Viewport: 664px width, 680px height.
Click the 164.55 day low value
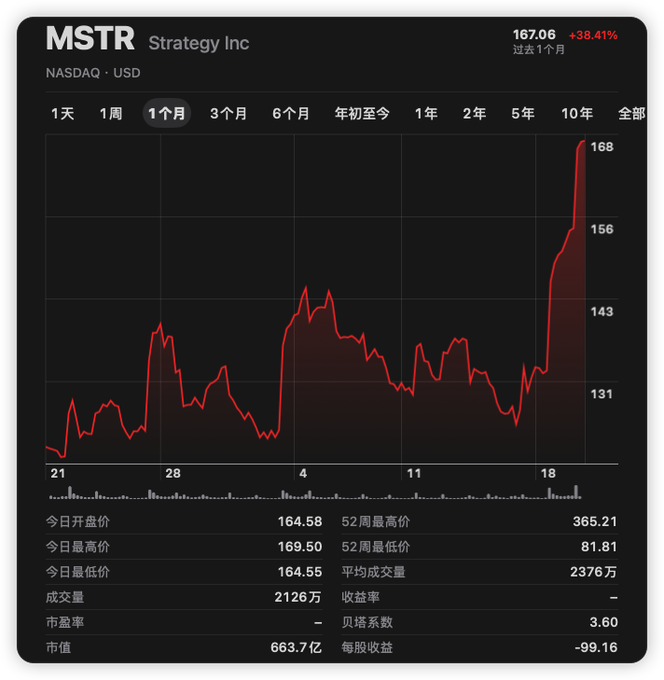pyautogui.click(x=300, y=572)
